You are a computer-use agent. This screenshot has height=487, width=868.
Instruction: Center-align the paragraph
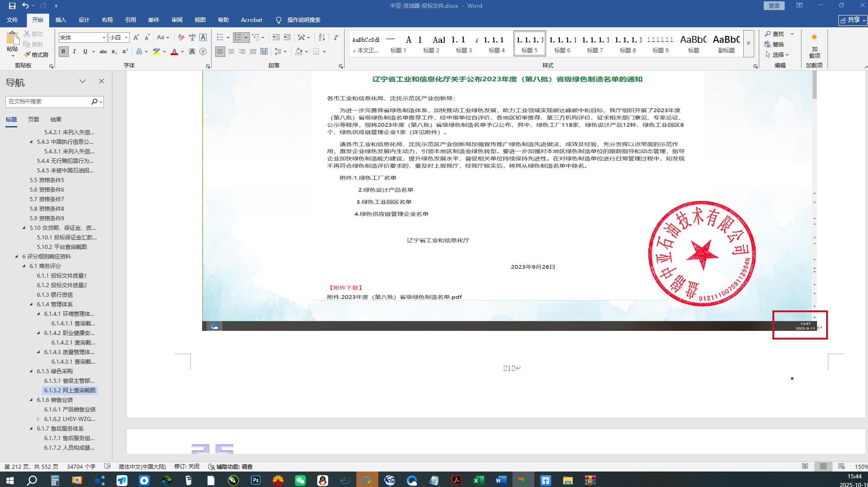pyautogui.click(x=231, y=51)
